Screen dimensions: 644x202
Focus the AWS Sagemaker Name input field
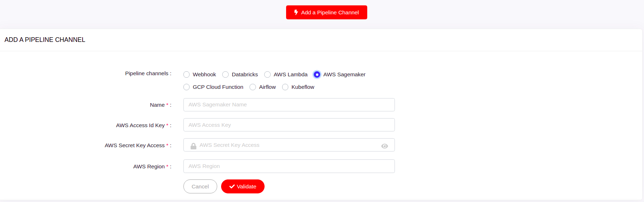[x=289, y=105]
